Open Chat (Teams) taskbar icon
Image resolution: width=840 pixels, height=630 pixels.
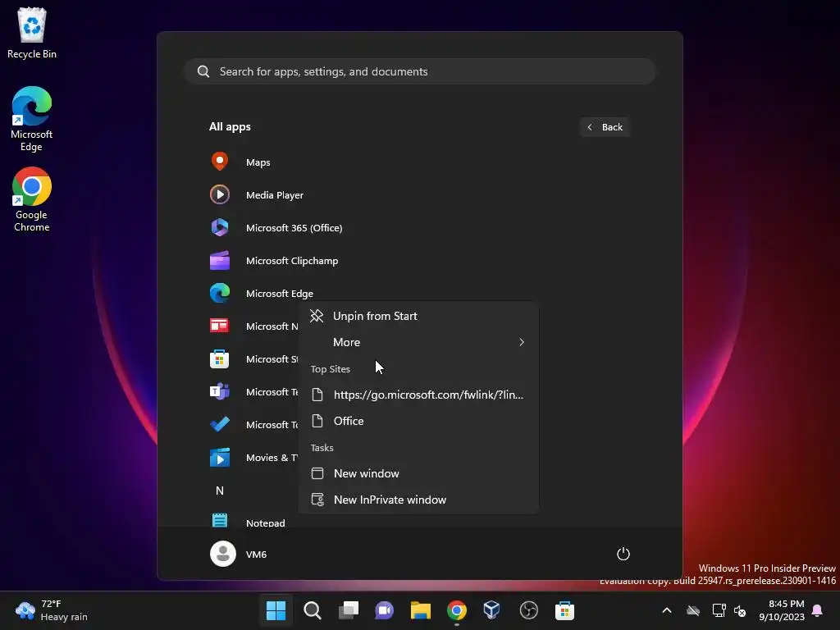click(384, 610)
